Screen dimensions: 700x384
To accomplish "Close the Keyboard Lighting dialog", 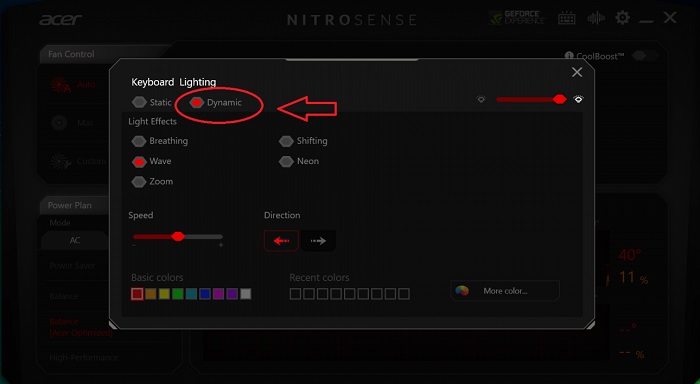I will (577, 72).
